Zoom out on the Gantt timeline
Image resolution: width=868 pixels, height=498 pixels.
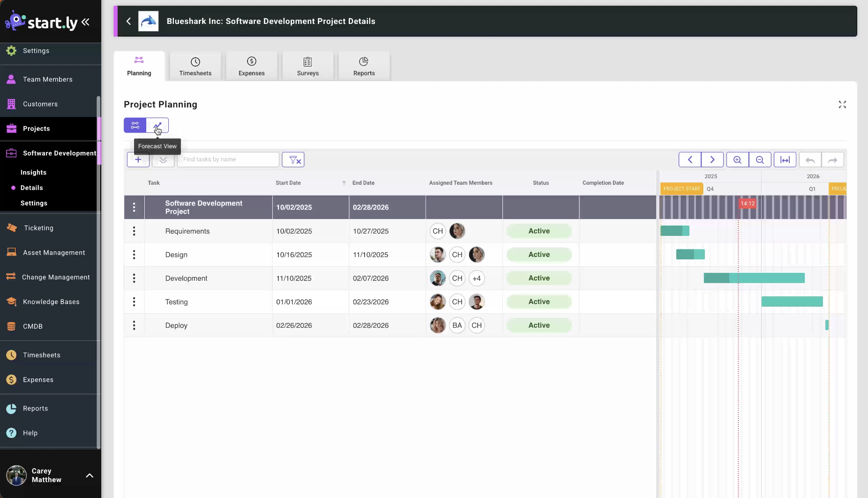tap(760, 159)
